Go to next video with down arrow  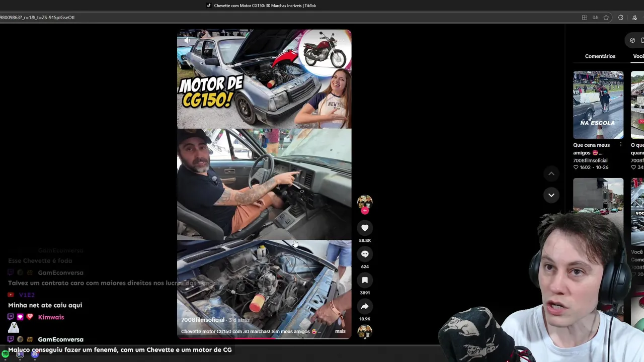click(x=551, y=195)
